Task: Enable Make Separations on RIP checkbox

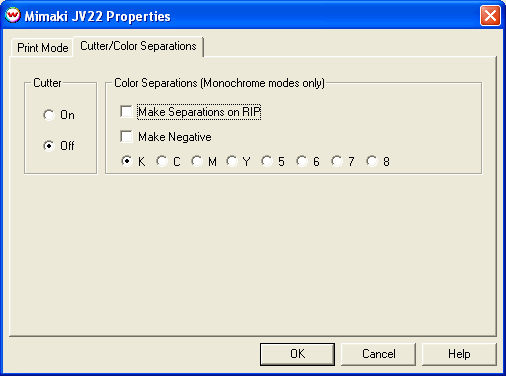Action: coord(126,112)
